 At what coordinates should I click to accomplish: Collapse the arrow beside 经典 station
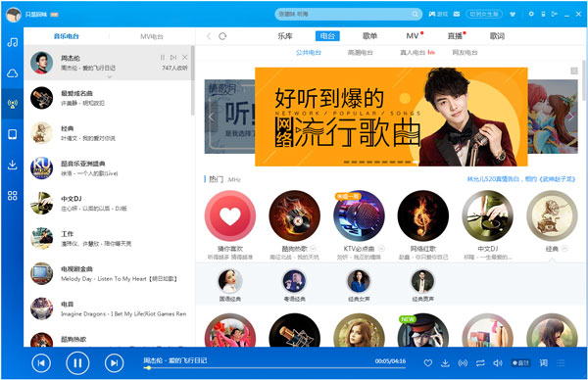(x=564, y=248)
